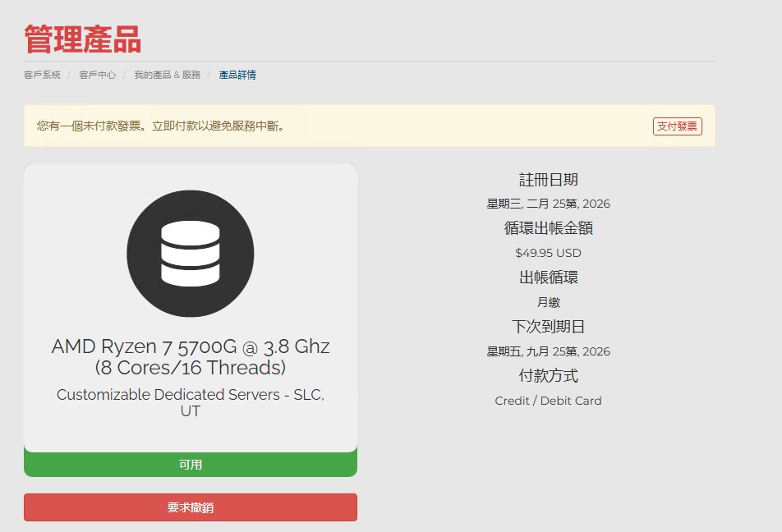
Task: Open 客戶系統 breadcrumb link
Action: click(42, 75)
